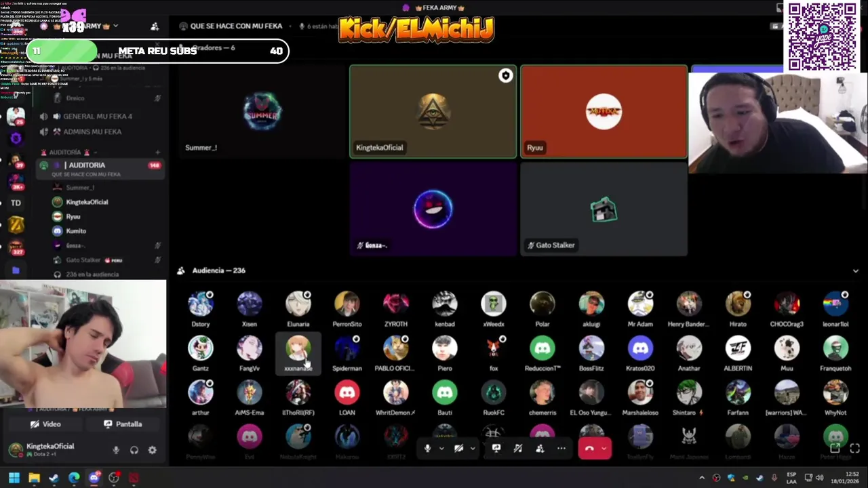Open Windows Start menu
868x488 pixels.
(14, 478)
